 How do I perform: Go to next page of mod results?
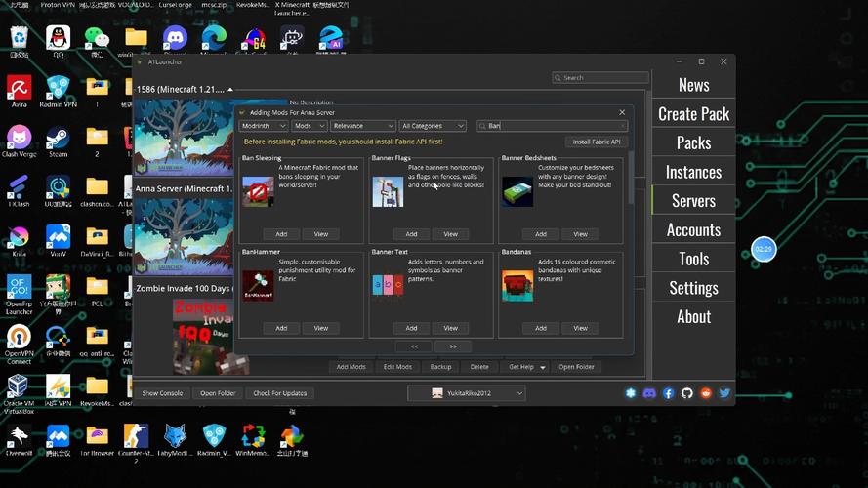coord(452,346)
